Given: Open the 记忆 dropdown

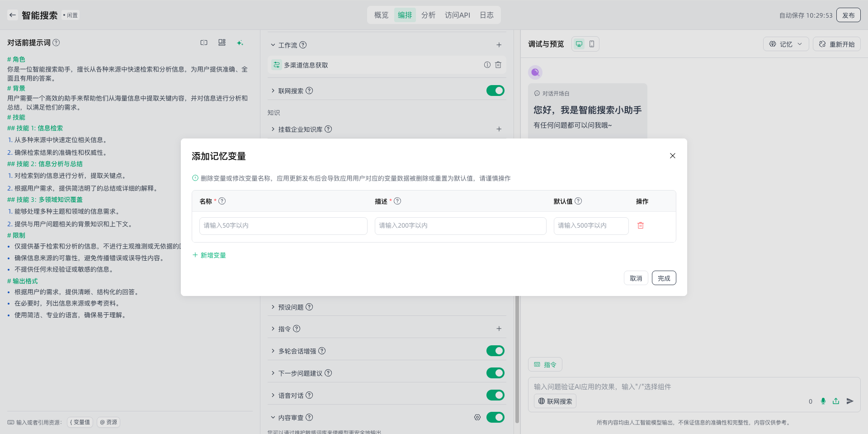Looking at the screenshot, I should [786, 44].
